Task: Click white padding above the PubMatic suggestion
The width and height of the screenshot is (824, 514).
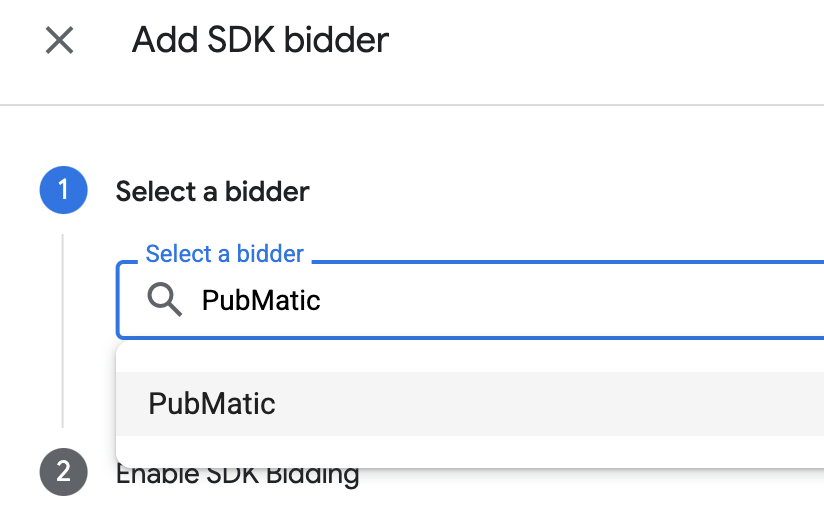Action: 400,358
